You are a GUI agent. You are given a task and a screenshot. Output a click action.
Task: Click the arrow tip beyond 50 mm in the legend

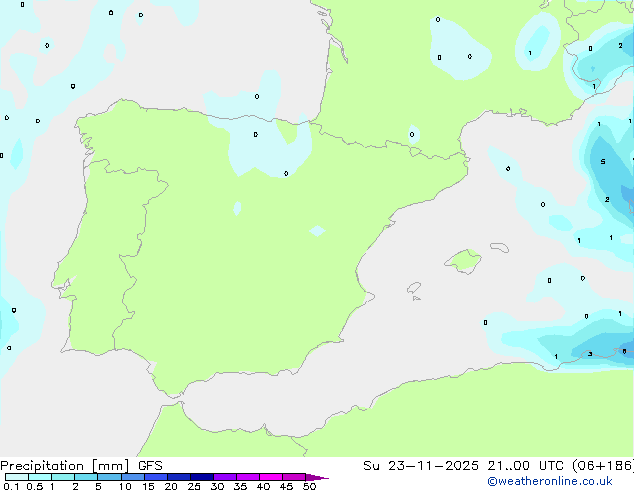pyautogui.click(x=317, y=477)
